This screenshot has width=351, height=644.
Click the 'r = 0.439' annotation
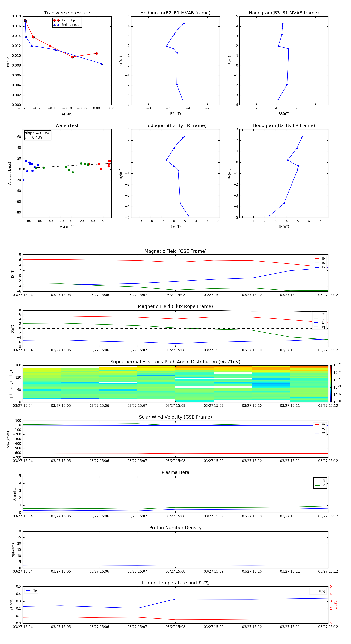(x=34, y=137)
